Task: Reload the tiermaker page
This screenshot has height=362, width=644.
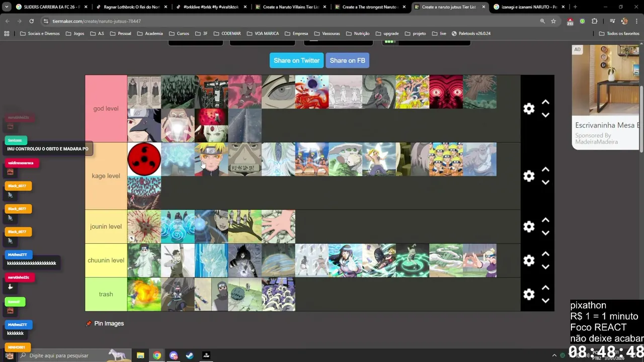Action: pos(31,21)
